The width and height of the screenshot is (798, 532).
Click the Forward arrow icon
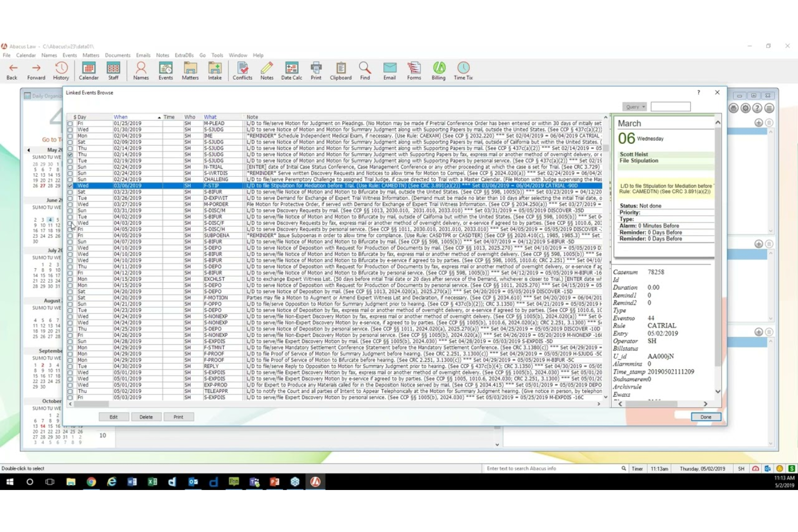pos(36,70)
